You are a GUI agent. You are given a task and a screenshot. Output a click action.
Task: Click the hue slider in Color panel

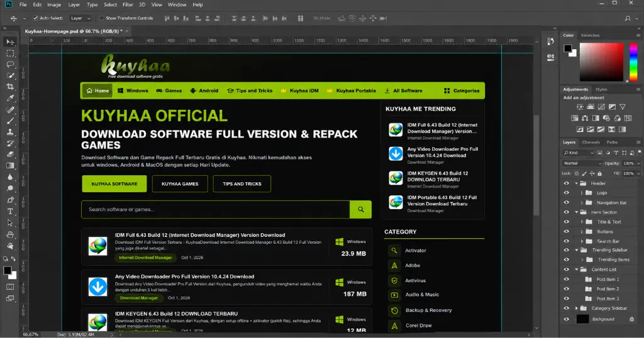633,62
